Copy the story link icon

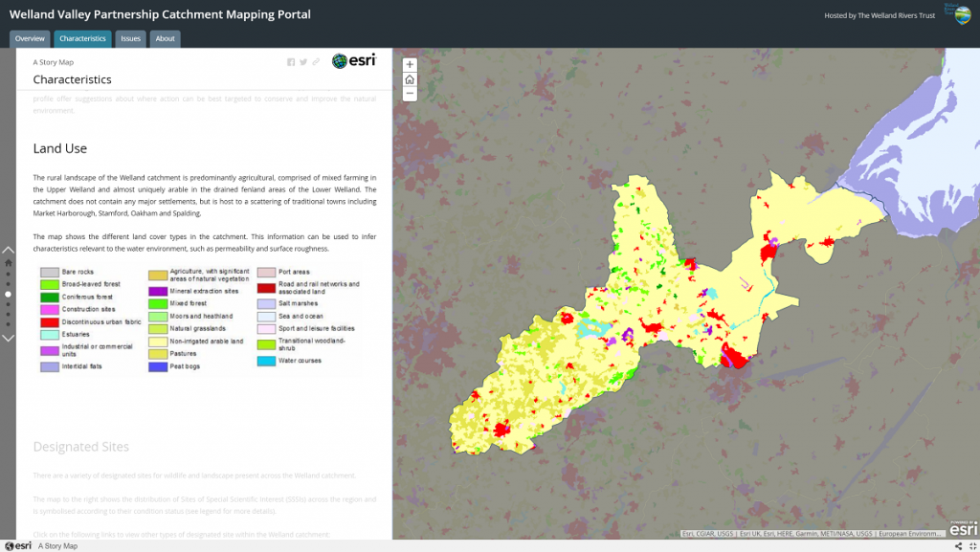[316, 62]
